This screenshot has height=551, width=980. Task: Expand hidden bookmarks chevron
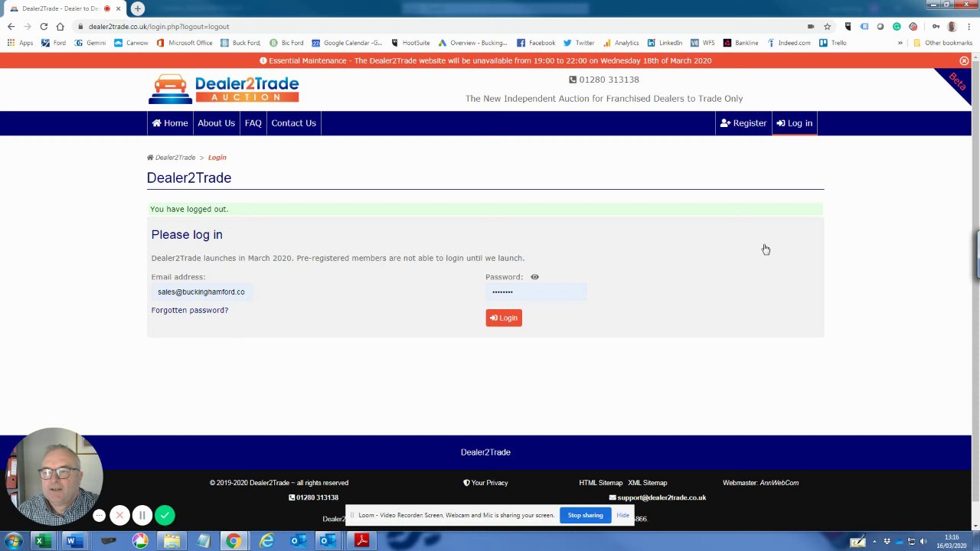[900, 43]
